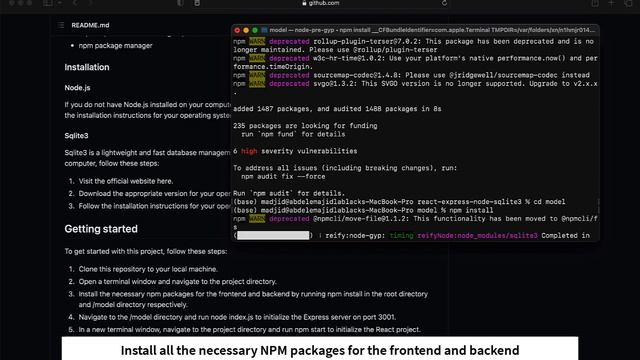Click Safari forward navigation arrow
This screenshot has height=360, width=640.
tap(90, 3)
